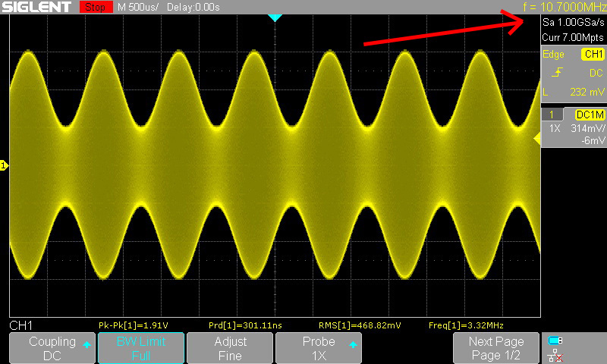Open the Probe 1X attenuation menu

click(x=319, y=348)
